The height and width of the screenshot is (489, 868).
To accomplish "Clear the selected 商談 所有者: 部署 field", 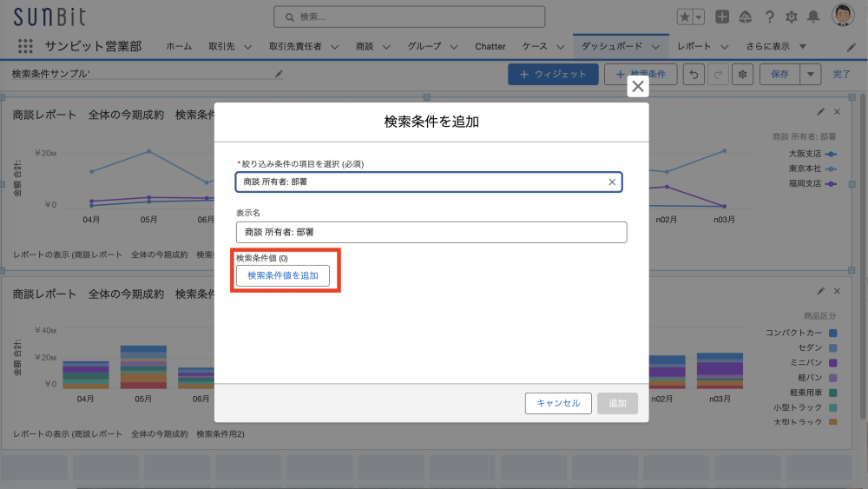I will pyautogui.click(x=612, y=182).
